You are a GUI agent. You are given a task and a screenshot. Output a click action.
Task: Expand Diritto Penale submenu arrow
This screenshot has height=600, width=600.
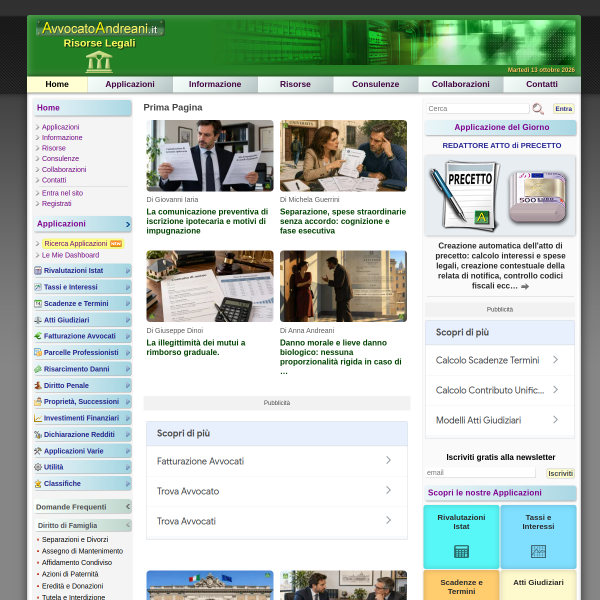(x=128, y=385)
